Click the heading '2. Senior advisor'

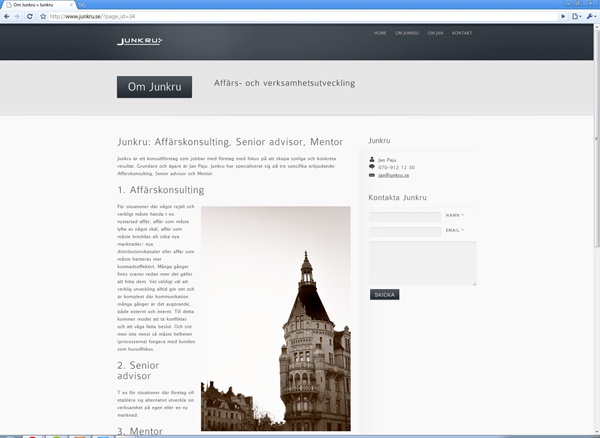click(x=138, y=371)
